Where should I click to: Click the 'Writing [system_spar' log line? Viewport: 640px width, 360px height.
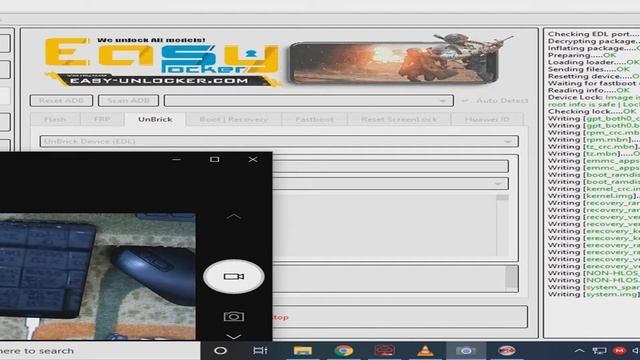(593, 287)
